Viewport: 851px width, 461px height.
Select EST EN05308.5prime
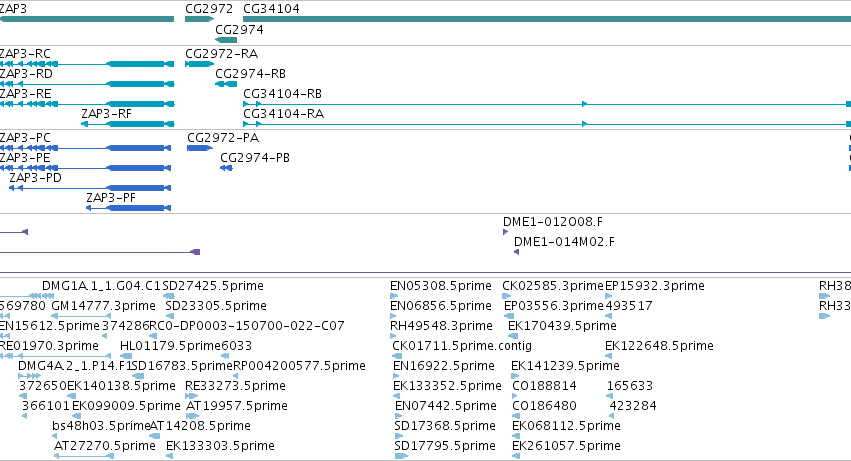[394, 296]
